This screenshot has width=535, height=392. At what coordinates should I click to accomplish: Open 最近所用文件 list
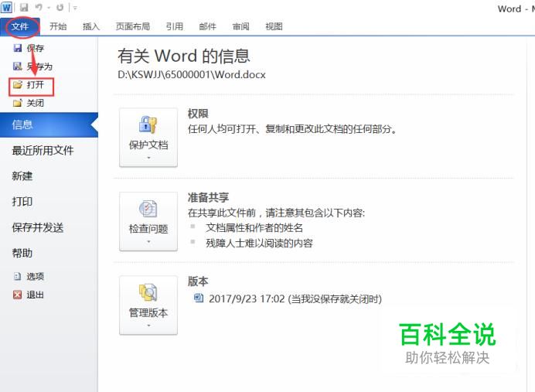click(43, 151)
